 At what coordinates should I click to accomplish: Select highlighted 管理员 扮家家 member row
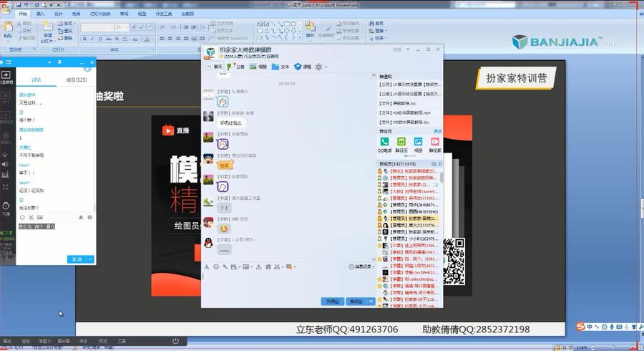point(409,218)
